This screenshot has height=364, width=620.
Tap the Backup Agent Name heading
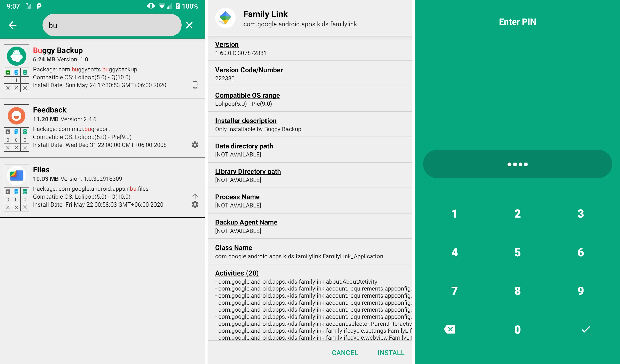[x=246, y=222]
